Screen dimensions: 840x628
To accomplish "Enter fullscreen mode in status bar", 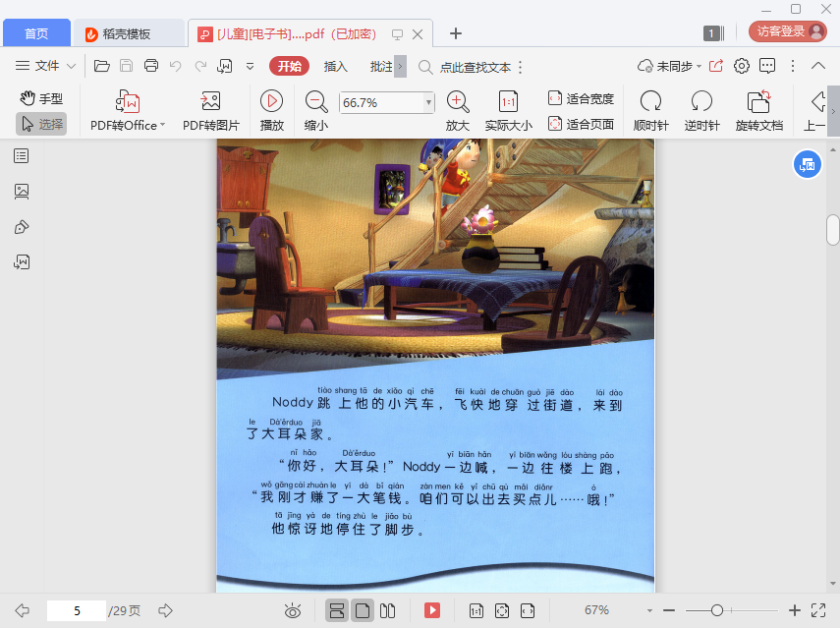I will coord(818,610).
